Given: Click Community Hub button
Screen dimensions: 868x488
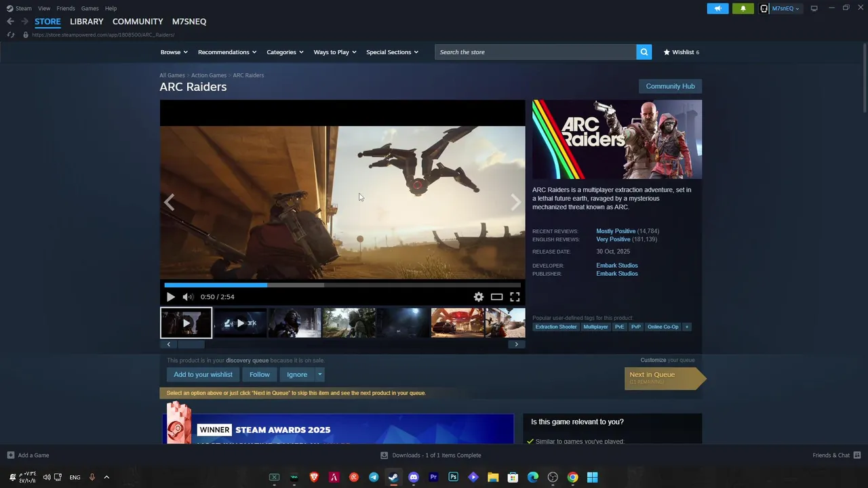Looking at the screenshot, I should 670,86.
